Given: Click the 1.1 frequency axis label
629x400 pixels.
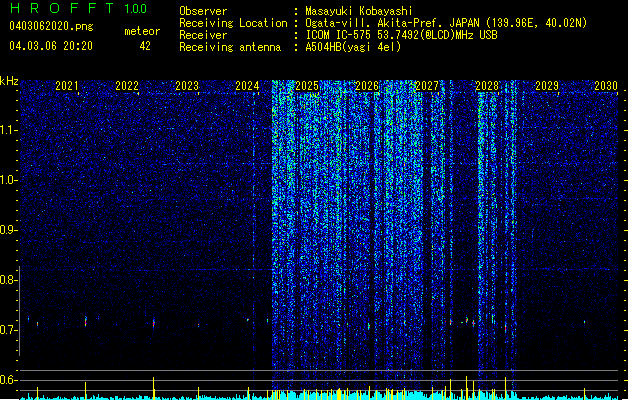Looking at the screenshot, I should [9, 130].
